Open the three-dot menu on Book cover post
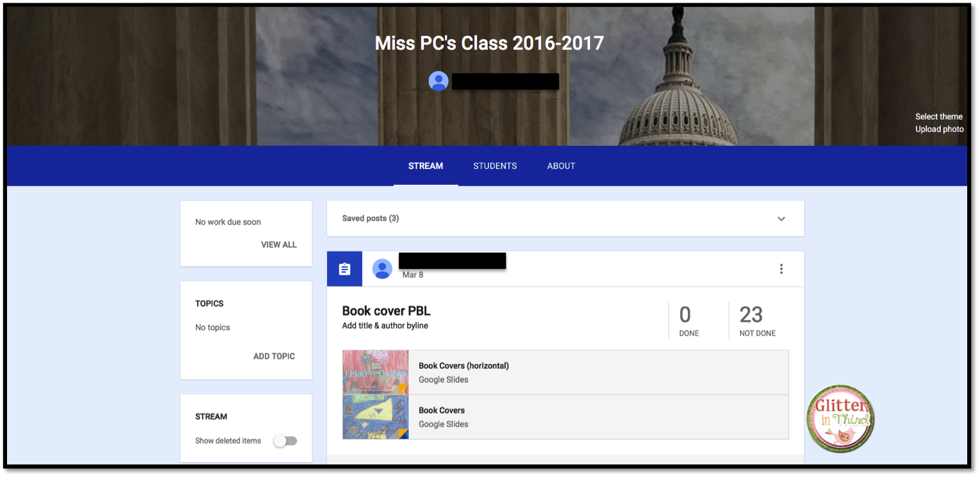Screen dimensions: 980x477 781,269
